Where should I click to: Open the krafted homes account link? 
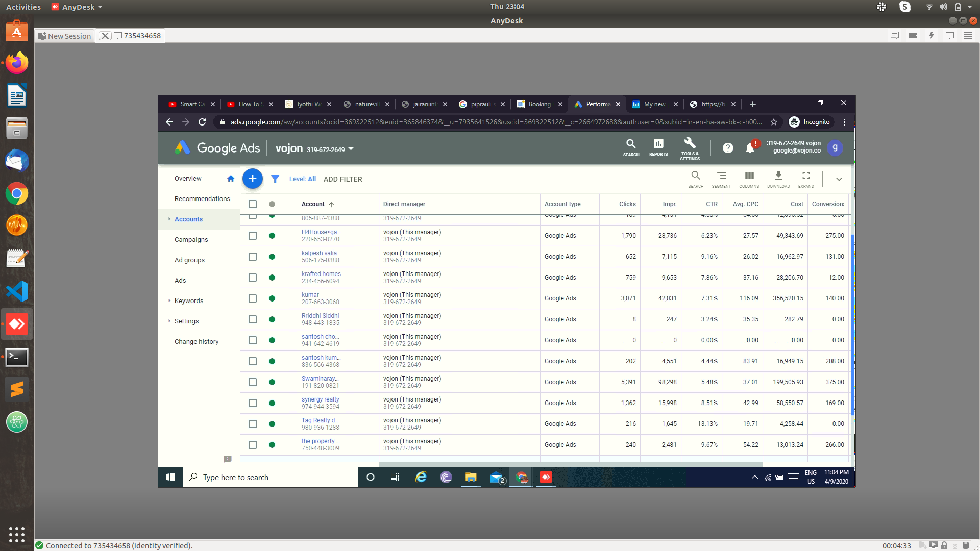[x=321, y=274]
